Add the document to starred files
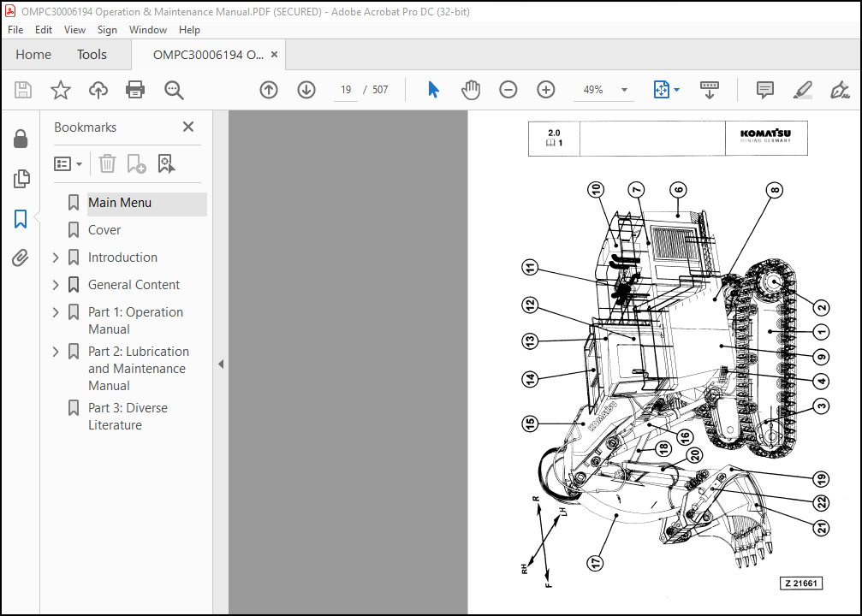This screenshot has width=862, height=616. pos(61,90)
